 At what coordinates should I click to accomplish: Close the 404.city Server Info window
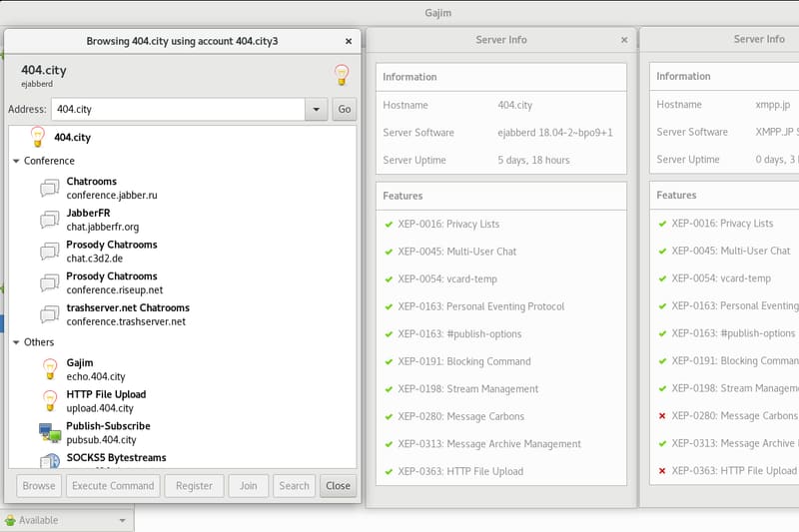coord(624,40)
